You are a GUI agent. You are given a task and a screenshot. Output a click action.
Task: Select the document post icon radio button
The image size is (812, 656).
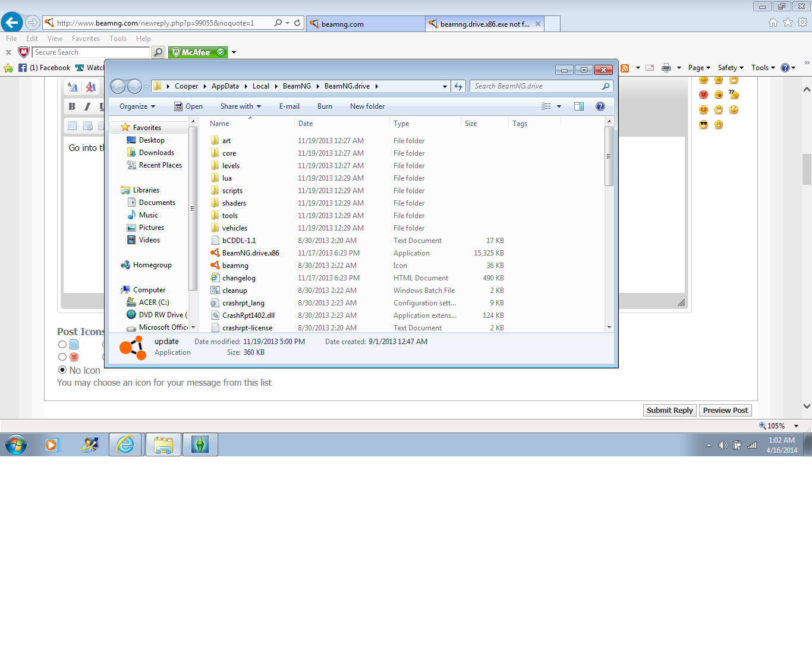(x=62, y=344)
